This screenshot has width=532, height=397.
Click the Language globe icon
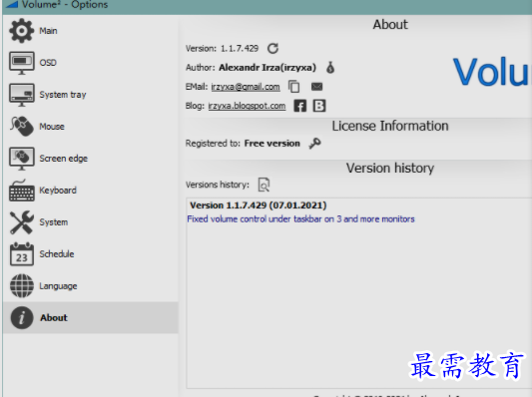pos(21,286)
